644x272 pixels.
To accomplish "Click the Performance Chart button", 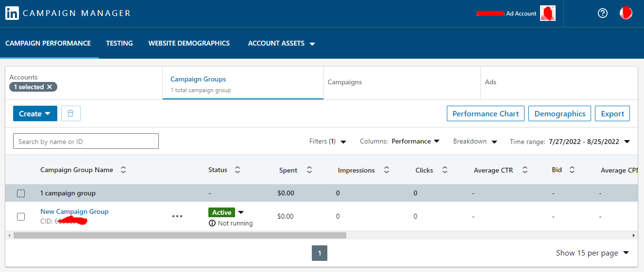I will tap(486, 113).
